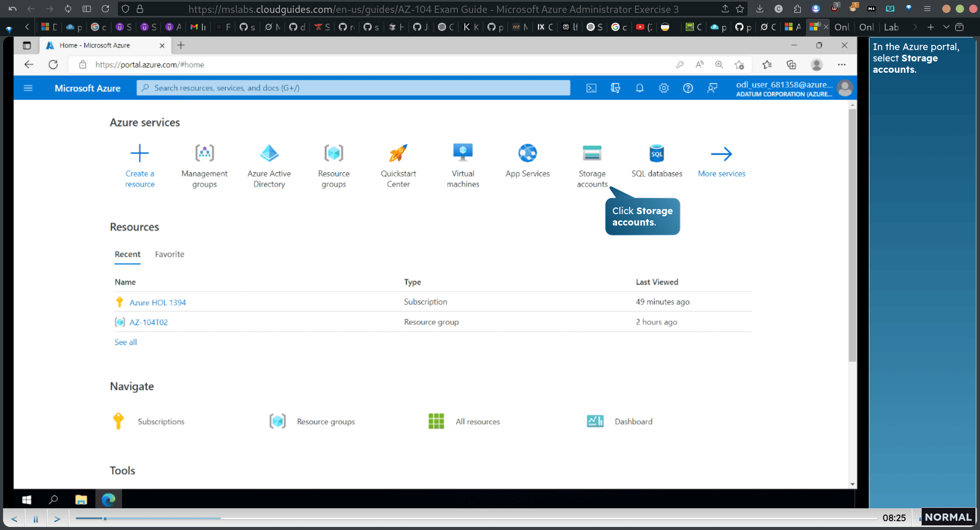980x530 pixels.
Task: Open Windows Start menu
Action: click(27, 500)
